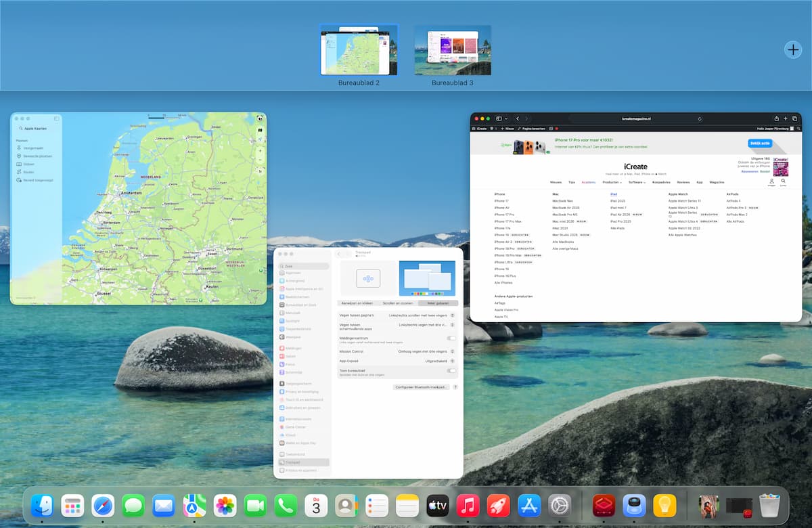The height and width of the screenshot is (528, 812).
Task: Open Contacts app in the Dock
Action: [346, 506]
